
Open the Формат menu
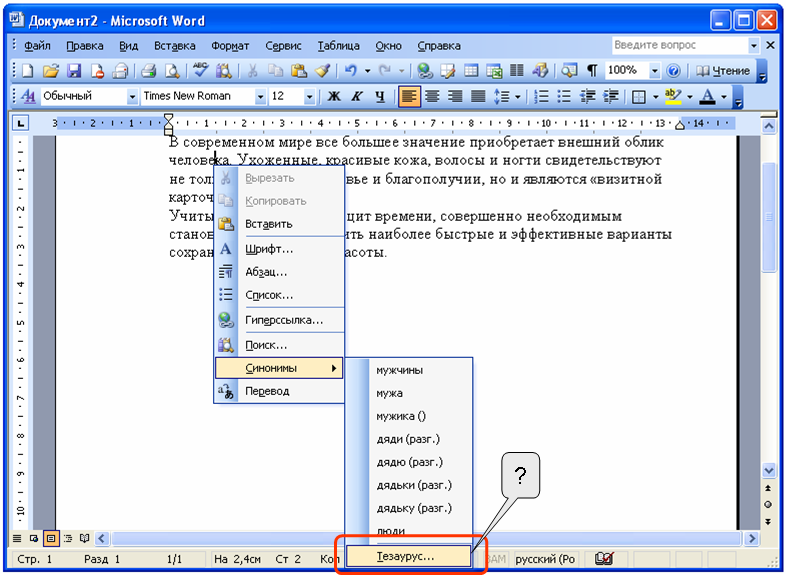click(x=230, y=46)
